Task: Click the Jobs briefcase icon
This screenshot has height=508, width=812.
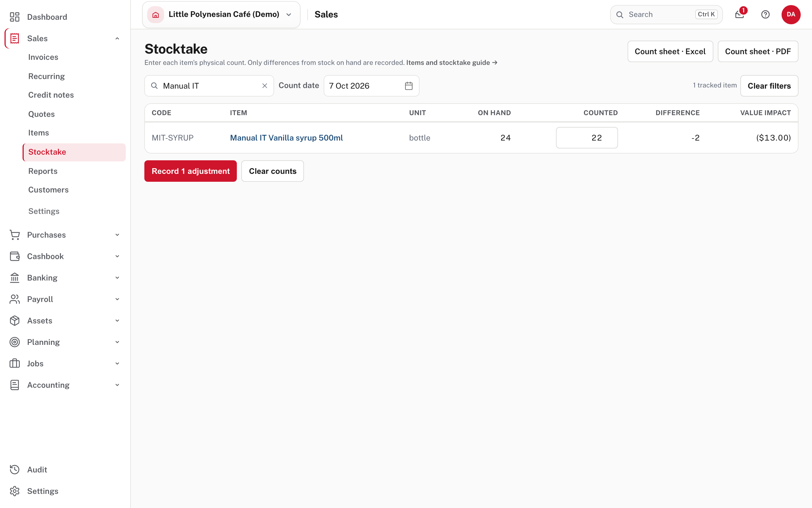Action: tap(15, 364)
